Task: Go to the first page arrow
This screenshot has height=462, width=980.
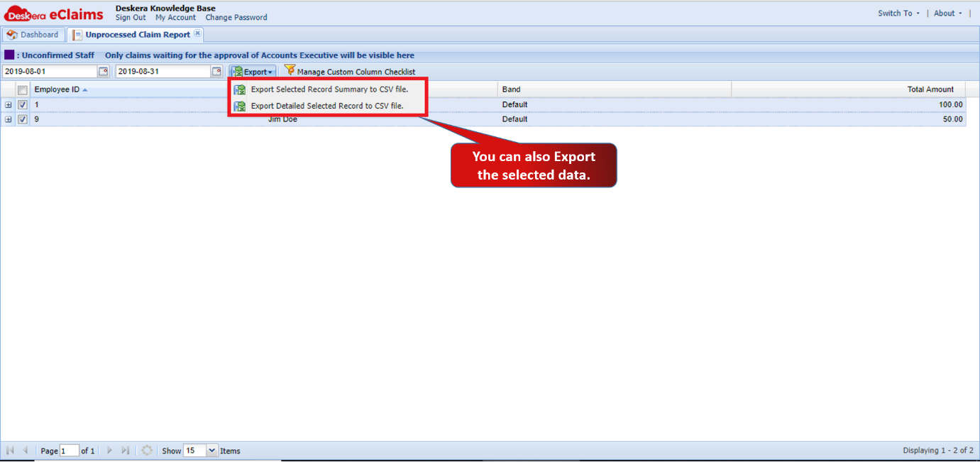Action: [x=10, y=451]
